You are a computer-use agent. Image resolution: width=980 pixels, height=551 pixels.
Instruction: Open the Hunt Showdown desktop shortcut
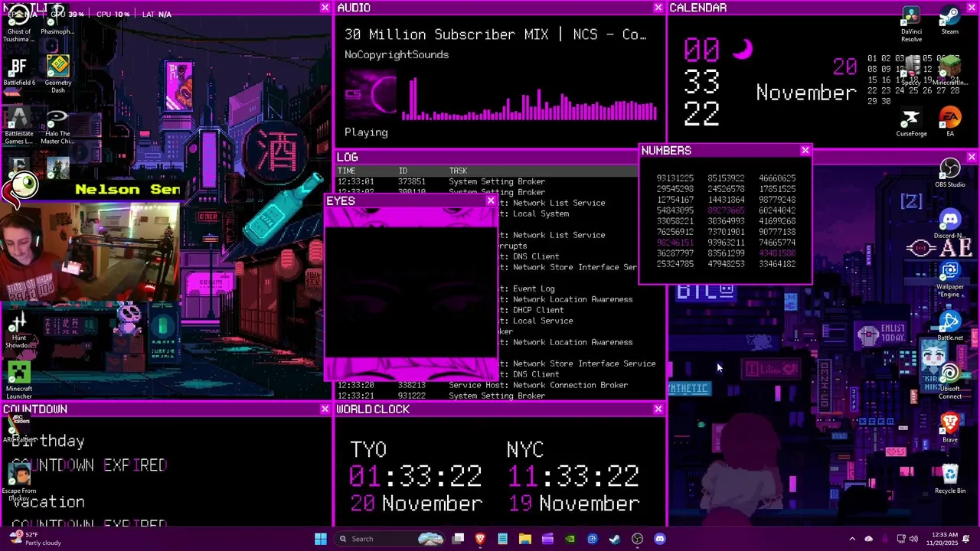point(18,331)
